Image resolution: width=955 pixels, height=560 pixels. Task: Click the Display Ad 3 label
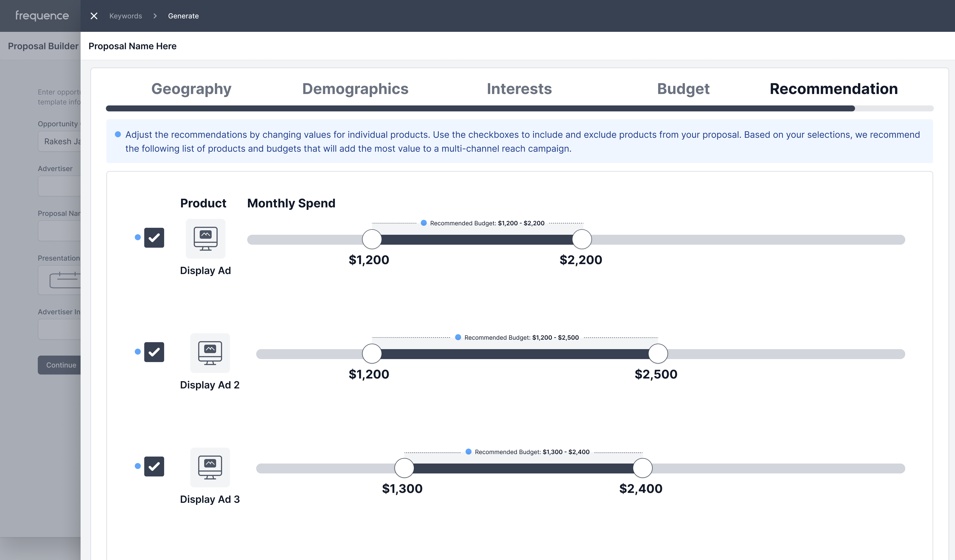click(x=210, y=499)
